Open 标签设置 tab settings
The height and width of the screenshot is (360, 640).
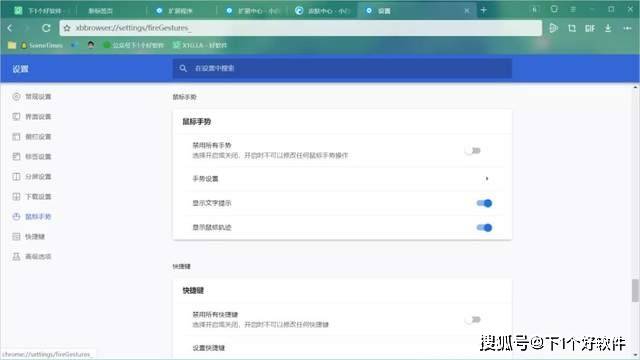pos(32,157)
